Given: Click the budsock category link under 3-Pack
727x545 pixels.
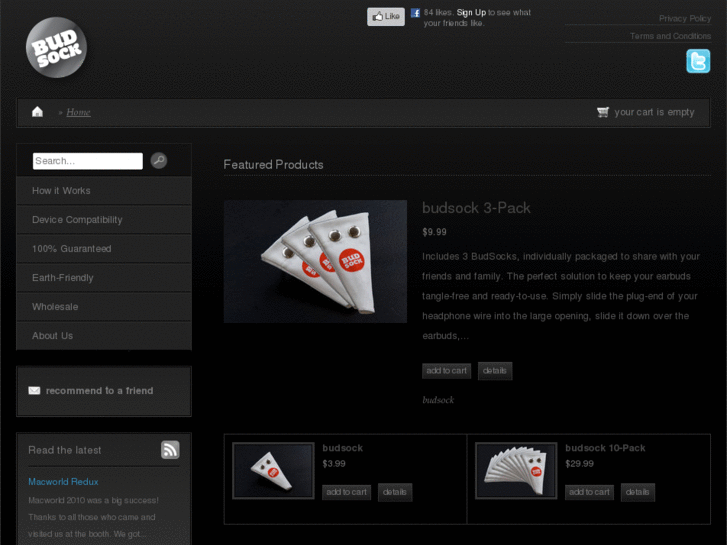Looking at the screenshot, I should pos(438,400).
